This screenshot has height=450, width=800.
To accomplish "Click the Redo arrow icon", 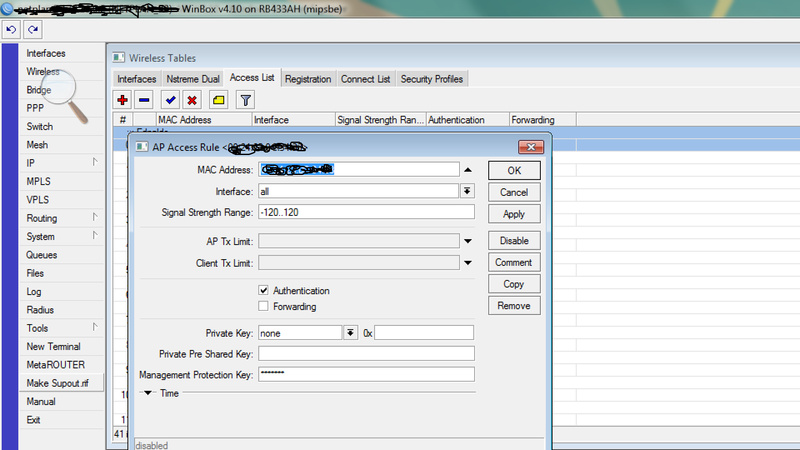I will [x=33, y=30].
